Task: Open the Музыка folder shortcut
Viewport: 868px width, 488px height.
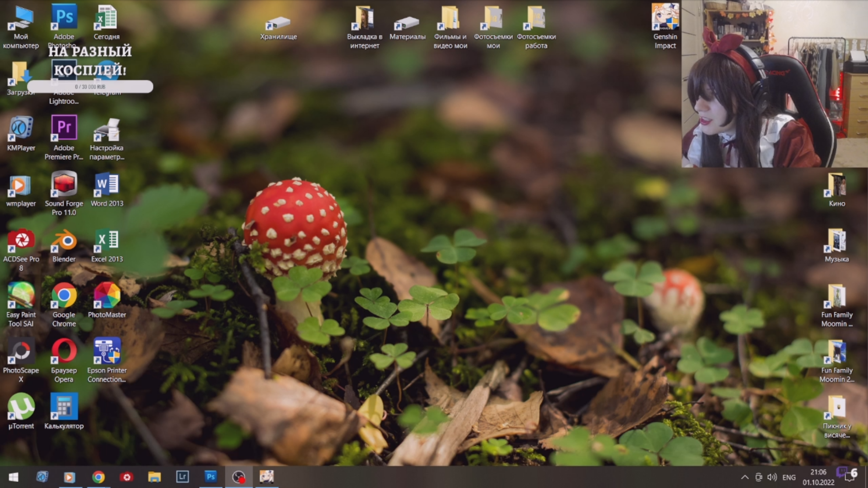Action: click(x=836, y=246)
